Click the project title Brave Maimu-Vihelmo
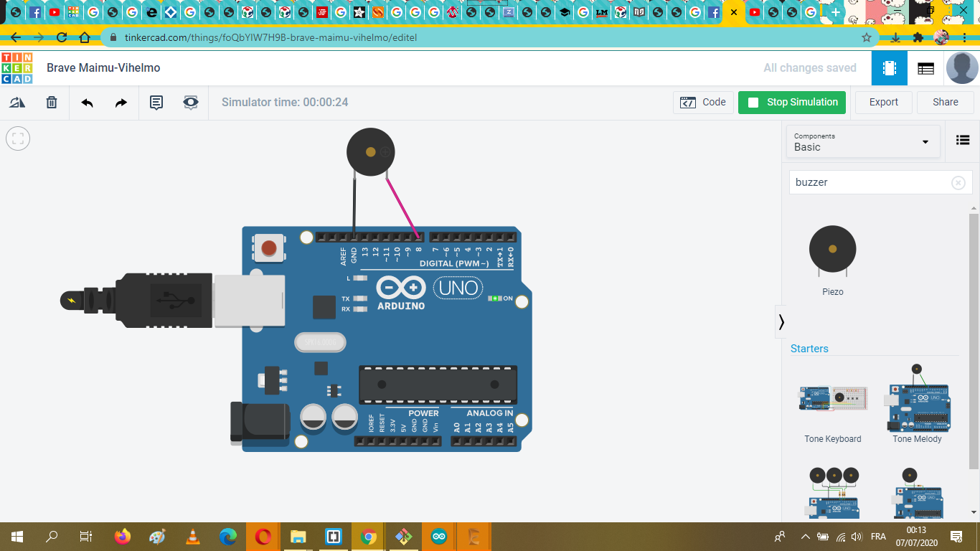Screen dimensions: 980x551 tap(103, 68)
